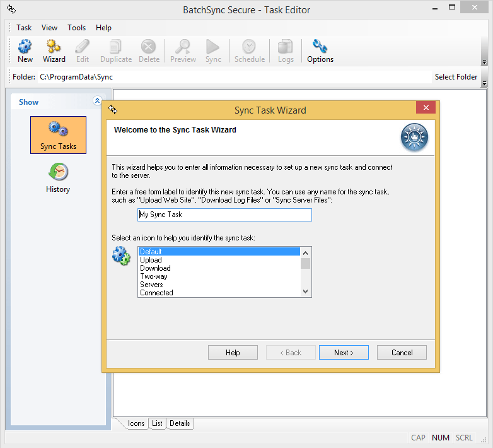The height and width of the screenshot is (448, 493).
Task: Click the sync task name input field
Action: coord(224,215)
